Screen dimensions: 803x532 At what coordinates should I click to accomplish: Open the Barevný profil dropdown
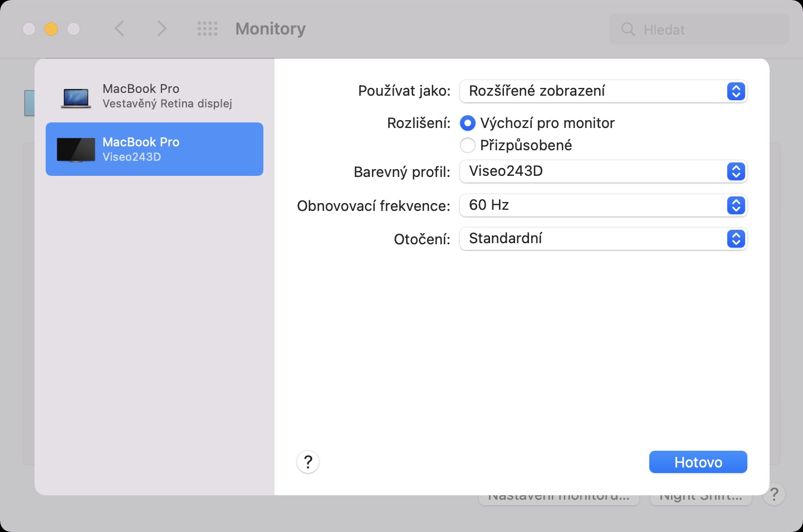pyautogui.click(x=603, y=171)
